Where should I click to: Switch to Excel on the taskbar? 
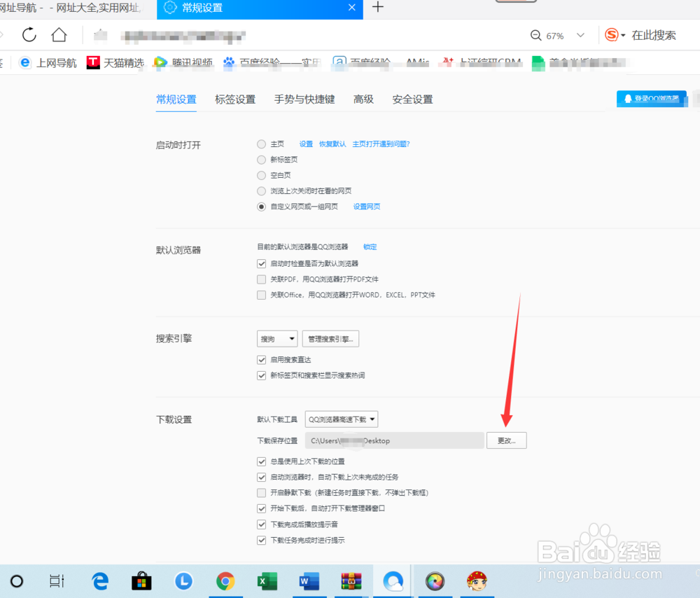(x=267, y=581)
